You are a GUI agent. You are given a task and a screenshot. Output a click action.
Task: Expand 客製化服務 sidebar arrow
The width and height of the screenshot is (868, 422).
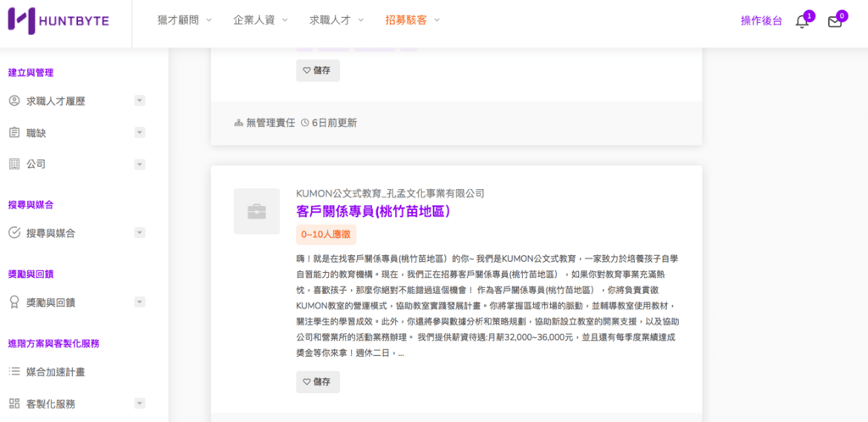coord(140,403)
